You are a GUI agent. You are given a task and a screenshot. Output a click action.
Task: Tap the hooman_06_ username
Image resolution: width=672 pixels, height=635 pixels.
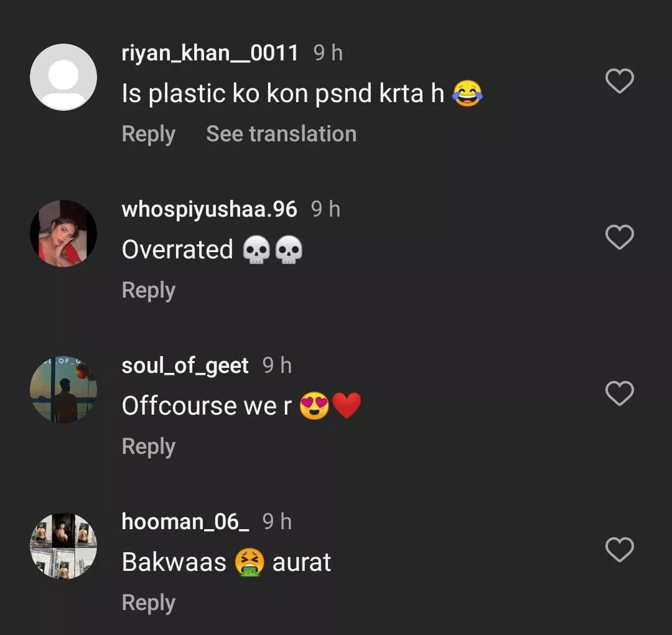[185, 522]
